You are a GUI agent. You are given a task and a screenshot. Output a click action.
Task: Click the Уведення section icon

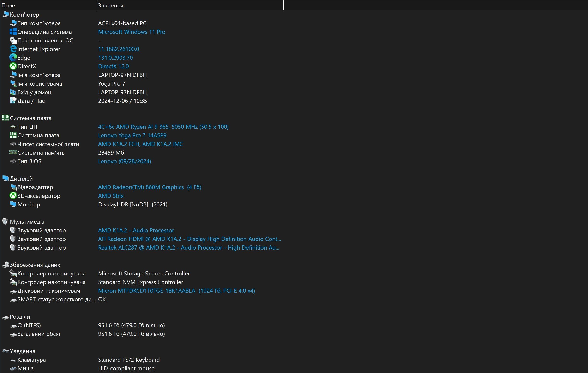tap(6, 351)
